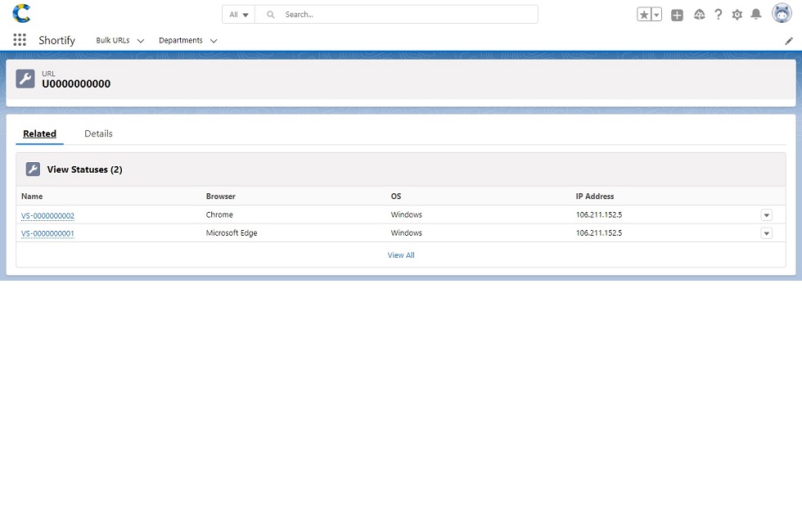Open global actions plus icon

click(x=677, y=15)
